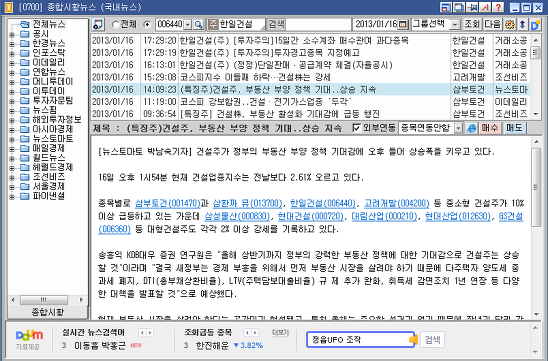
Task: Open the 한일건설(006440) link
Action: tap(323, 203)
